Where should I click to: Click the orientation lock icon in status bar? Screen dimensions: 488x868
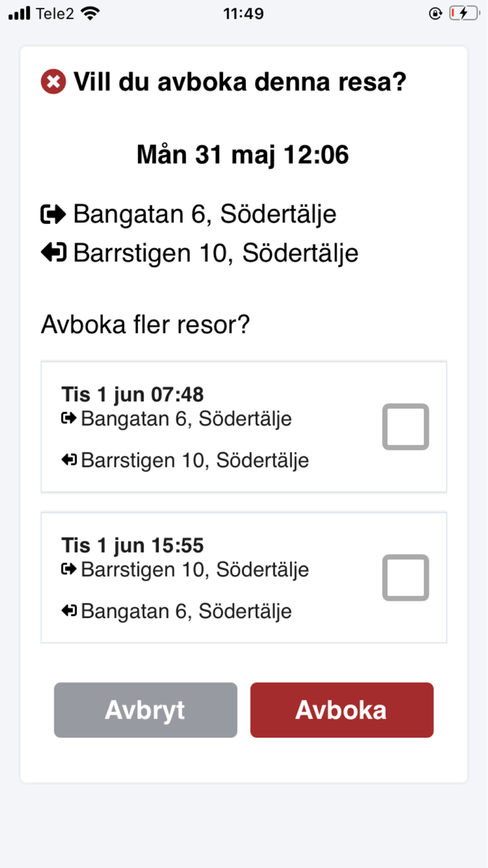[434, 12]
